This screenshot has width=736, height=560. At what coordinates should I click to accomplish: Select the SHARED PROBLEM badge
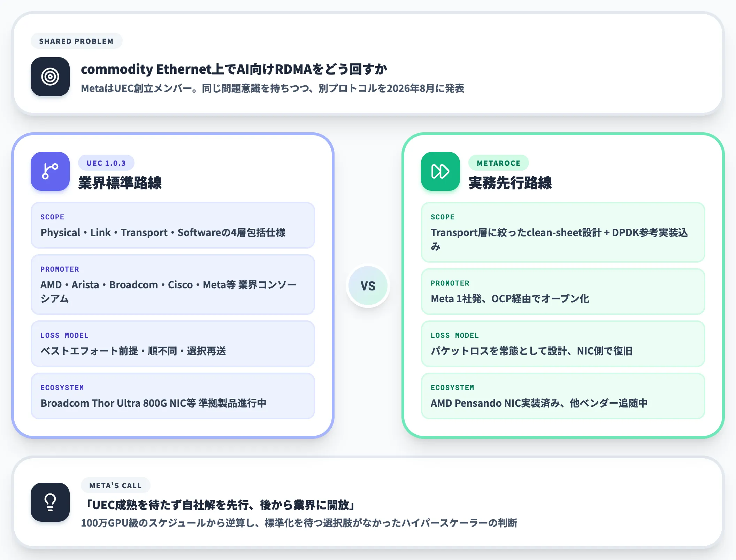pos(76,41)
